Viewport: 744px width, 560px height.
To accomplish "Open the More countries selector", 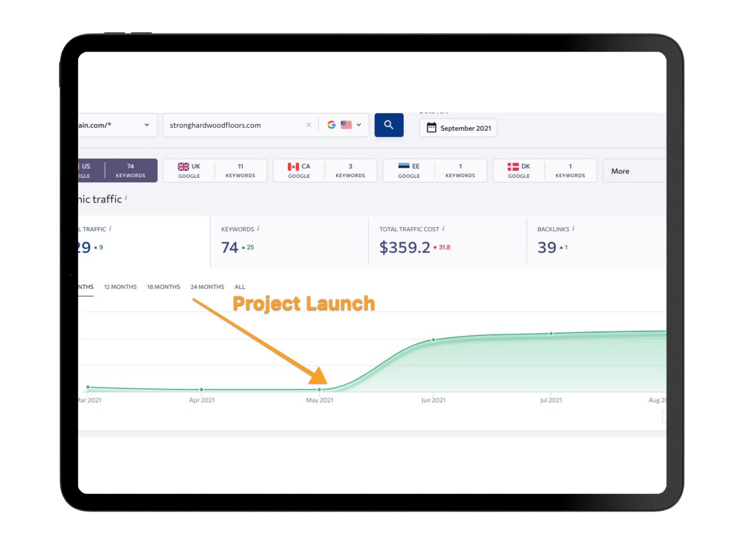I will click(x=620, y=171).
